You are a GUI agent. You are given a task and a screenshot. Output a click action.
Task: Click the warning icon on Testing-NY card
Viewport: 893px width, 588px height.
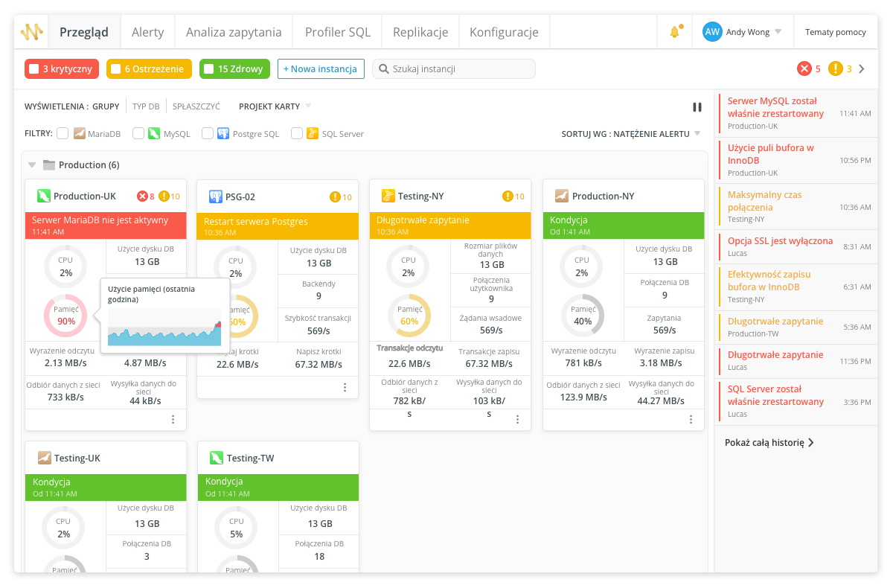pyautogui.click(x=508, y=196)
